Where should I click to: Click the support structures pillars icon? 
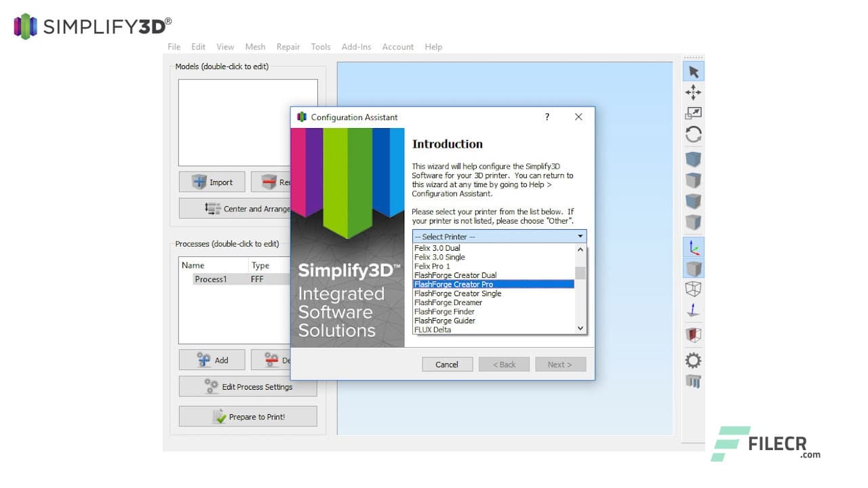click(x=693, y=382)
